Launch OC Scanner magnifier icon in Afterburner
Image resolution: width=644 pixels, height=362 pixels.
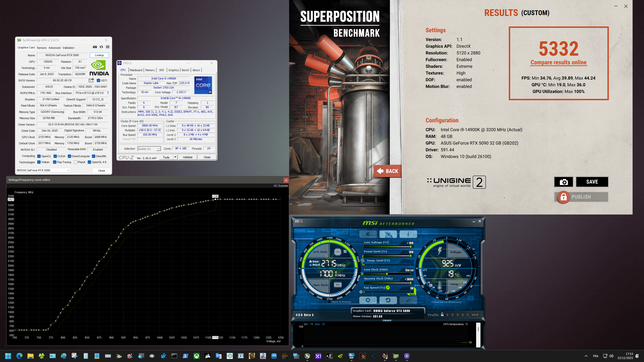(x=301, y=221)
